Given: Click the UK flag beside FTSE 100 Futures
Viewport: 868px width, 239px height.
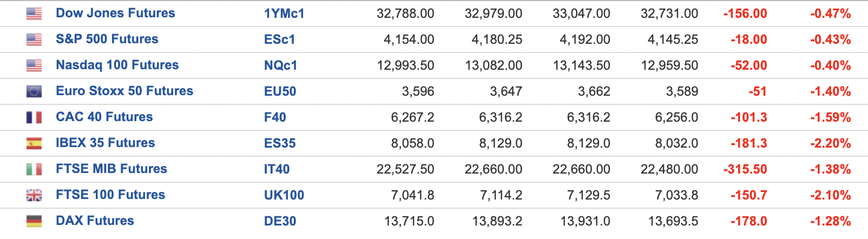Looking at the screenshot, I should tap(34, 195).
